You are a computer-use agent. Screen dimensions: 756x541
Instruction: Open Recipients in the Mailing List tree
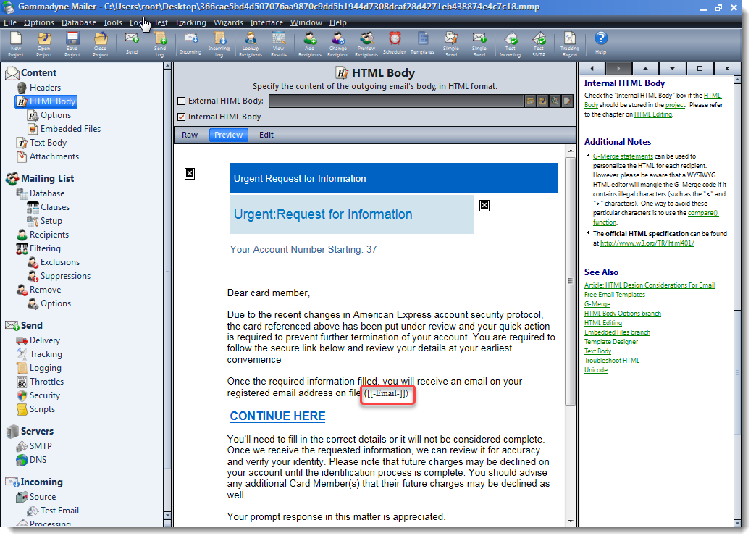(x=49, y=235)
